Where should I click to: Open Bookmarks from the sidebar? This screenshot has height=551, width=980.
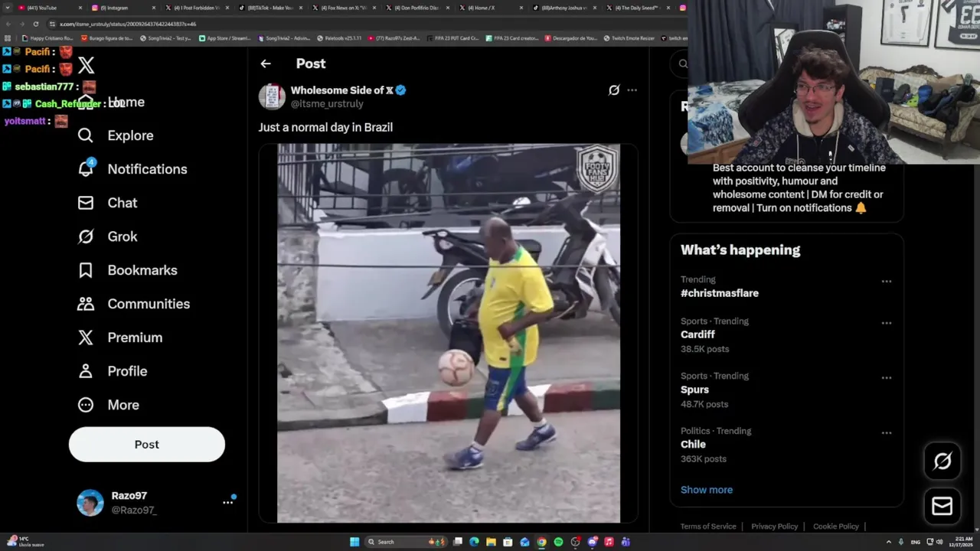127,270
